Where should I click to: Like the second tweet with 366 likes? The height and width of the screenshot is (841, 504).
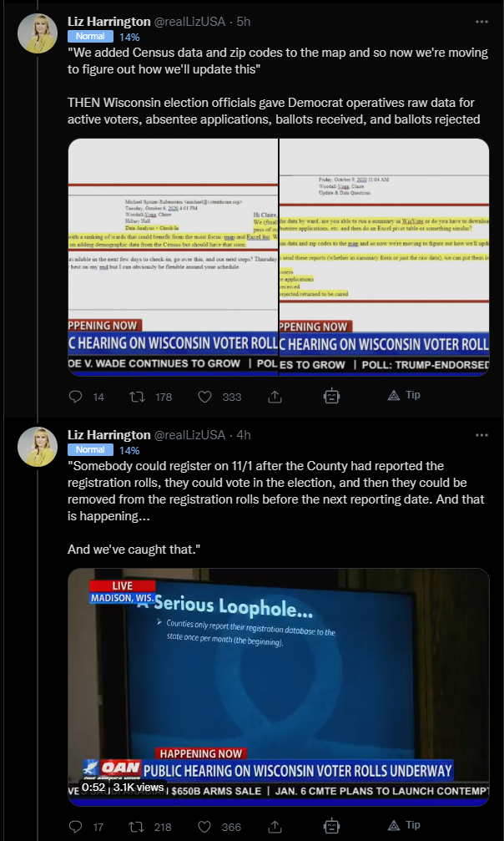(x=204, y=827)
